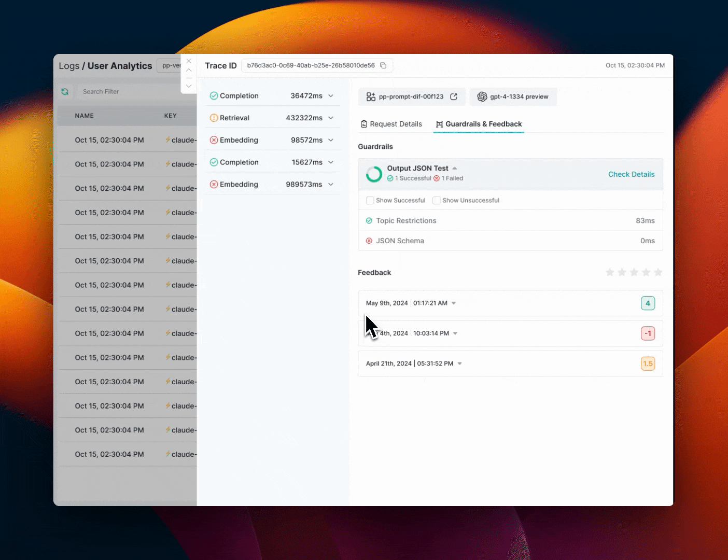The width and height of the screenshot is (728, 560).
Task: Open pp-prompt-dif-00f123 external link icon
Action: coord(454,96)
